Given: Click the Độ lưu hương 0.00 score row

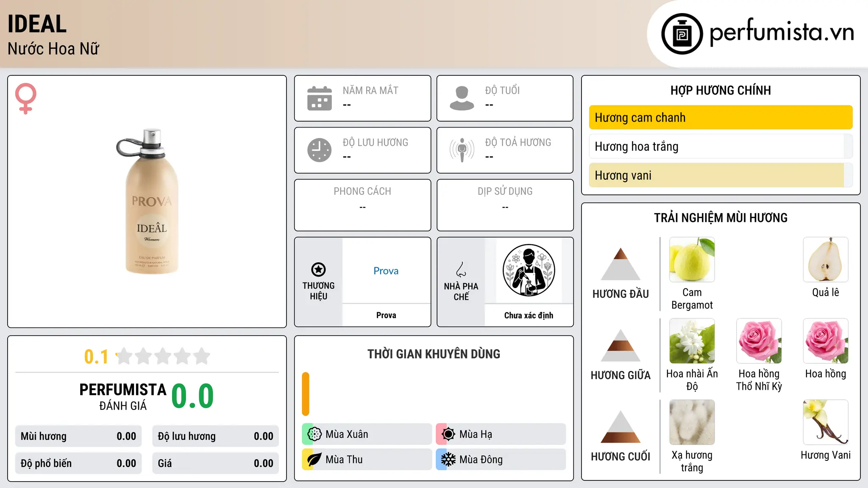Looking at the screenshot, I should (215, 436).
